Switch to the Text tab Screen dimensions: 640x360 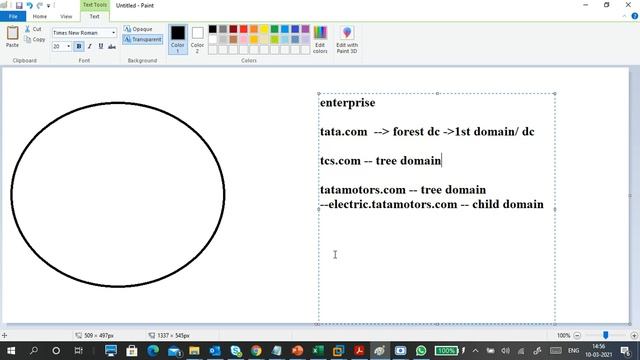click(x=94, y=16)
